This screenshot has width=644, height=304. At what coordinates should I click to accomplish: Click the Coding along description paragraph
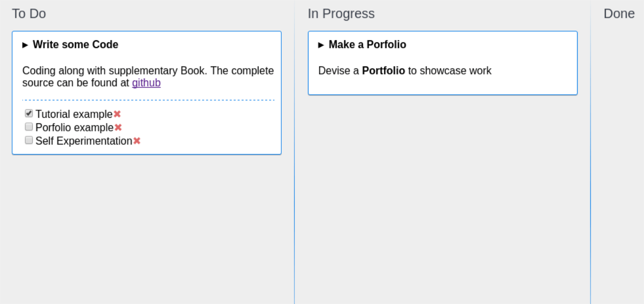click(x=148, y=77)
